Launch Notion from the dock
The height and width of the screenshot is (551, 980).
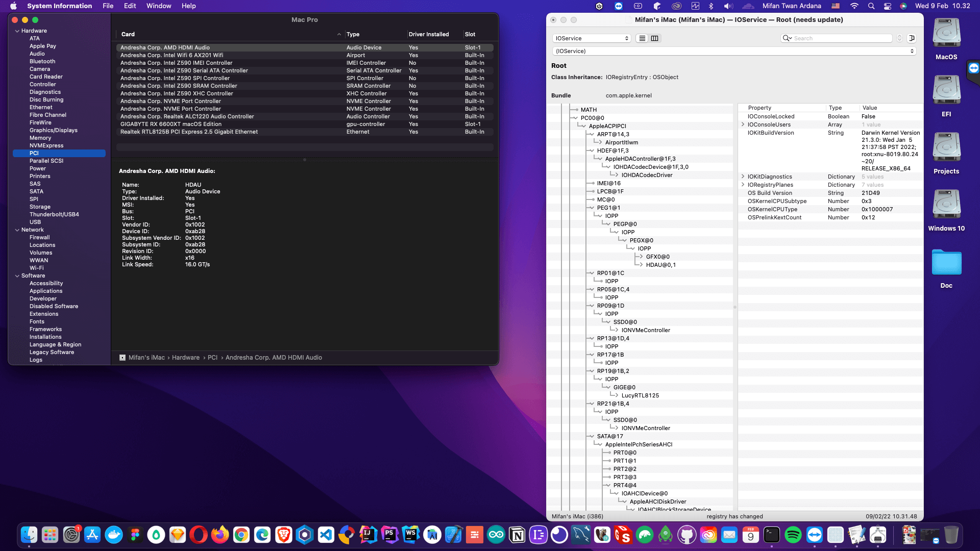pos(517,535)
